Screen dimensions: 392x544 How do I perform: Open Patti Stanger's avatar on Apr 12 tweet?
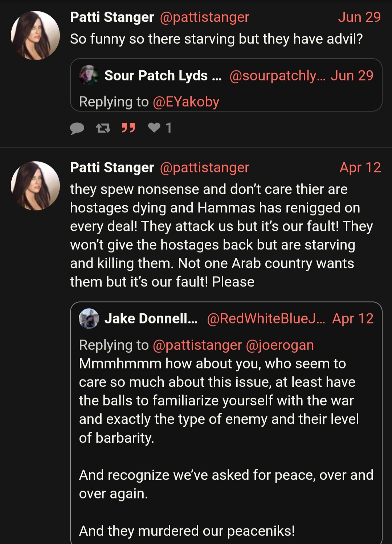pyautogui.click(x=35, y=186)
